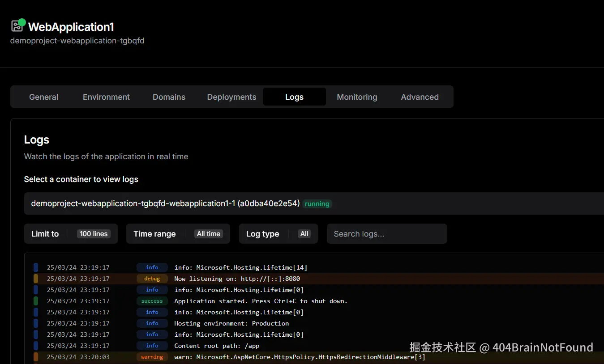Click the debug badge on listening row
The image size is (604, 364).
click(152, 279)
